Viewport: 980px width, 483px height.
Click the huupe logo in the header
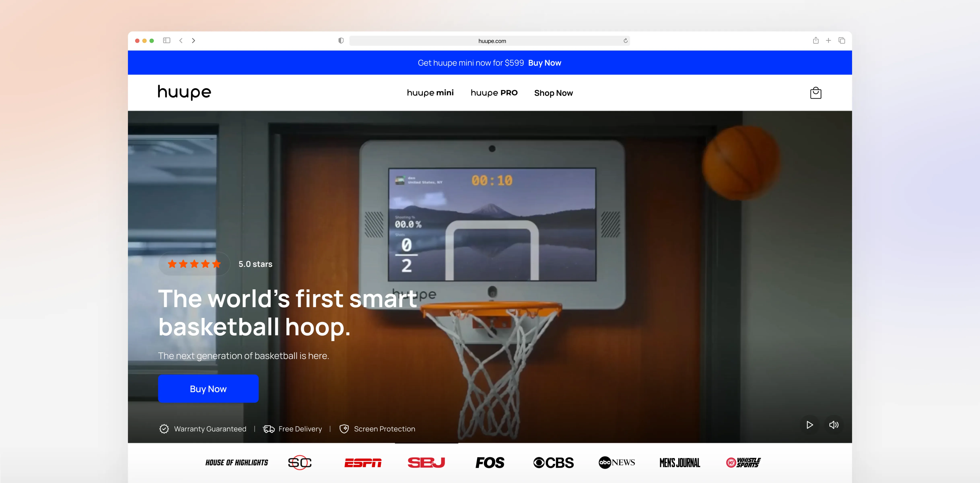click(x=184, y=93)
